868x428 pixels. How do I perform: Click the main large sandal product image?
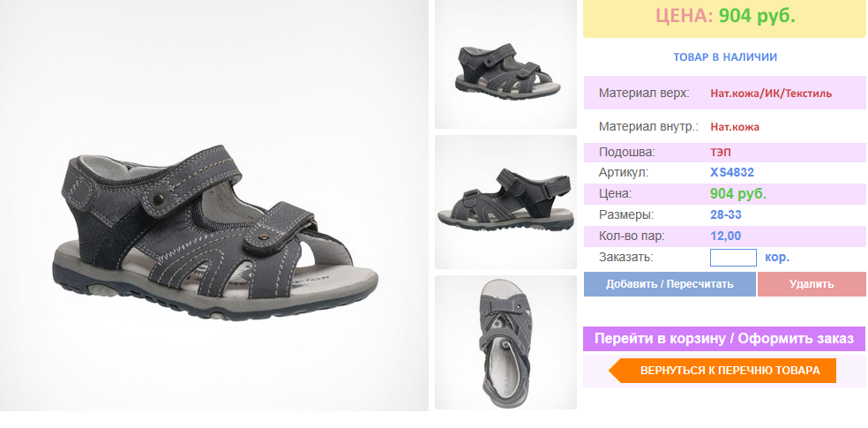214,206
